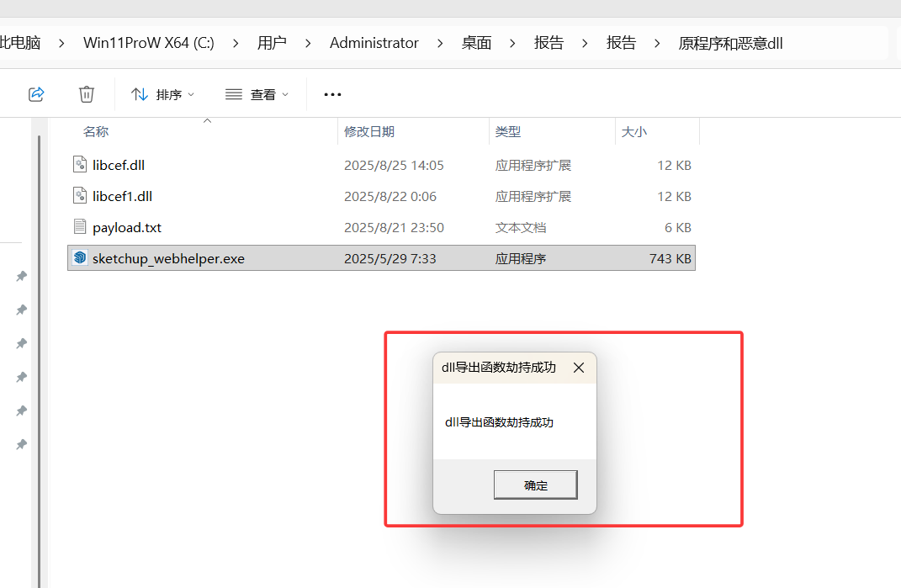
Task: Expand chevron after Administrator breadcrumb
Action: pos(440,43)
